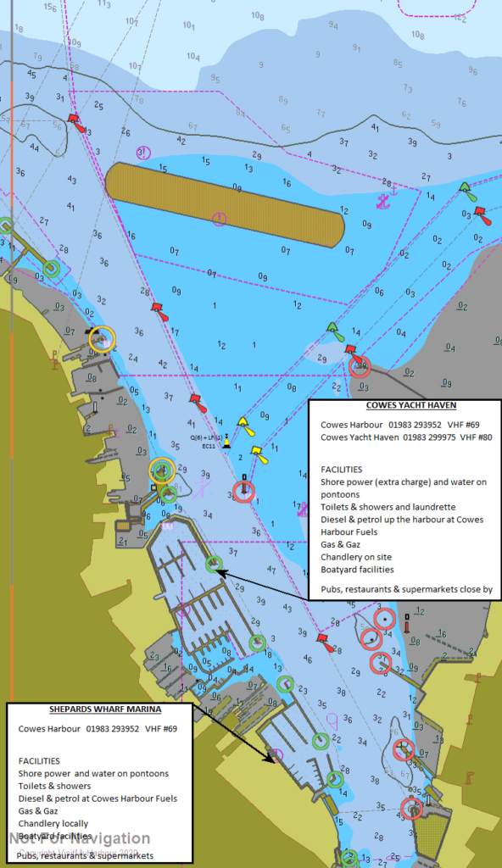Screen dimensions: 502x868
Task: Select the magenta circled 3 caution mark
Action: [143, 153]
